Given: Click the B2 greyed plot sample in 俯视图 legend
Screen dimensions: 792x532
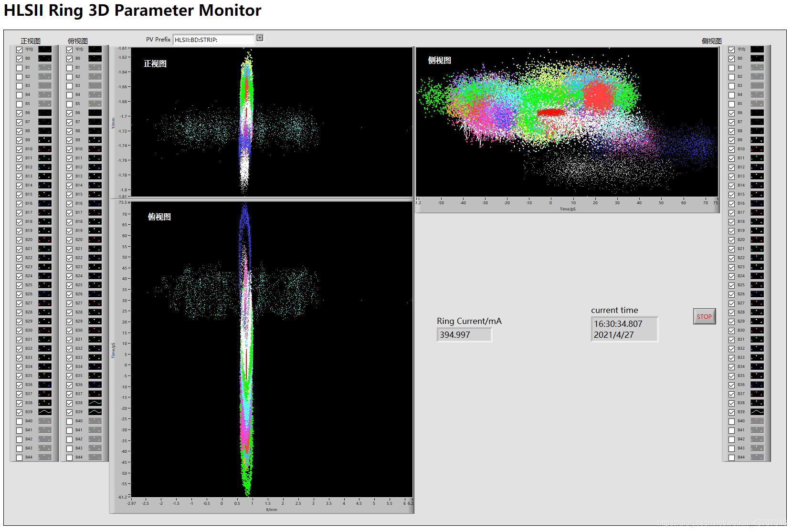Looking at the screenshot, I should pos(95,76).
